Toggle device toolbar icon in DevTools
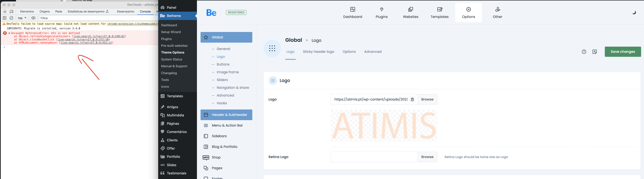This screenshot has width=644, height=179. (x=11, y=12)
